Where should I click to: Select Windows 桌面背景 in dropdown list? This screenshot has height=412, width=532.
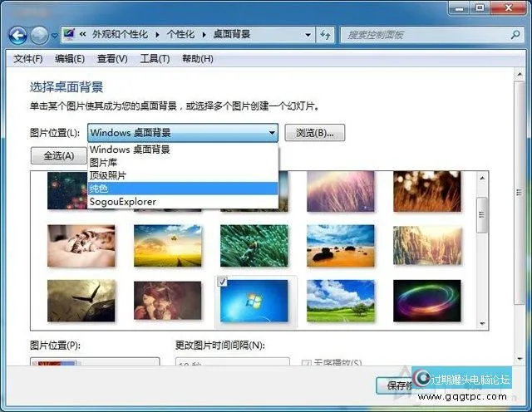tap(183, 150)
